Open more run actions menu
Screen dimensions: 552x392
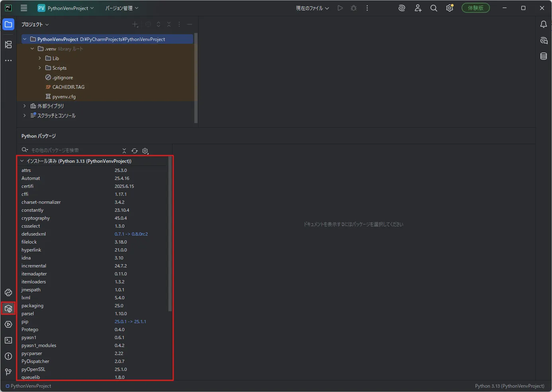point(367,8)
